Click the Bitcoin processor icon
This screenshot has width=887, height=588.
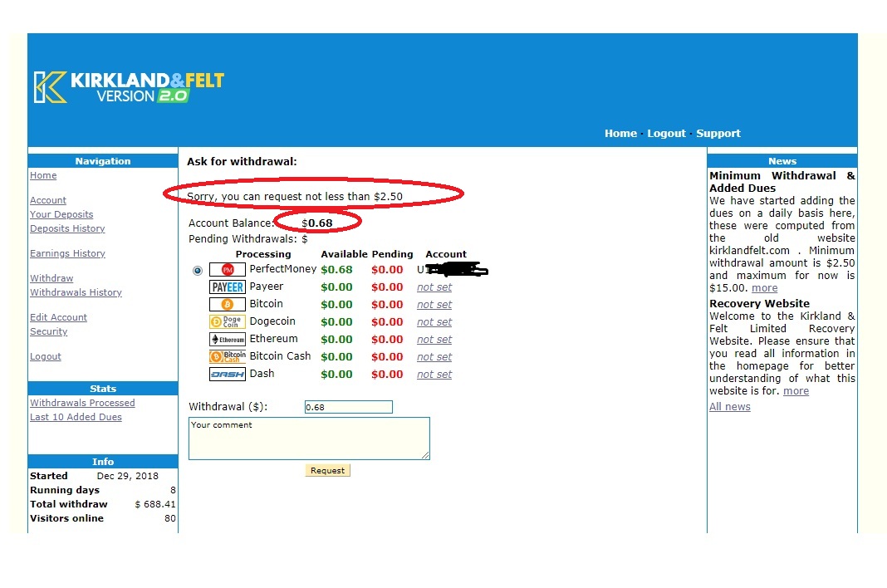click(x=227, y=305)
